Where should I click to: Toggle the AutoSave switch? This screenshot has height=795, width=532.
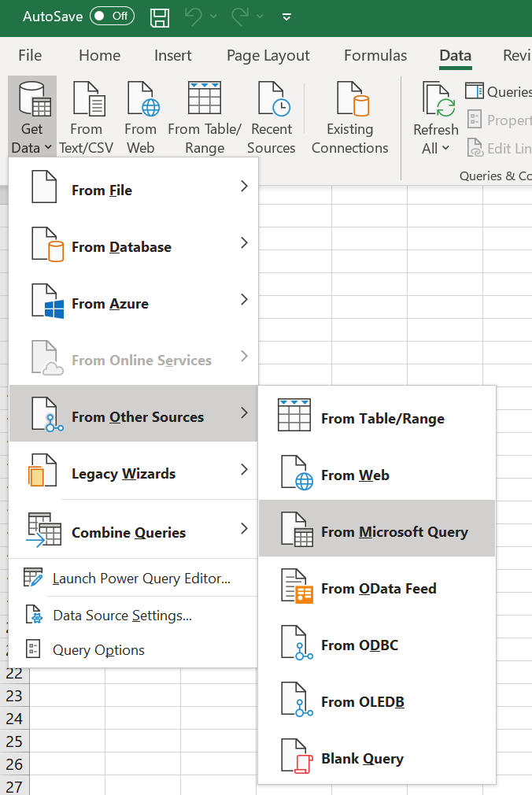click(112, 17)
